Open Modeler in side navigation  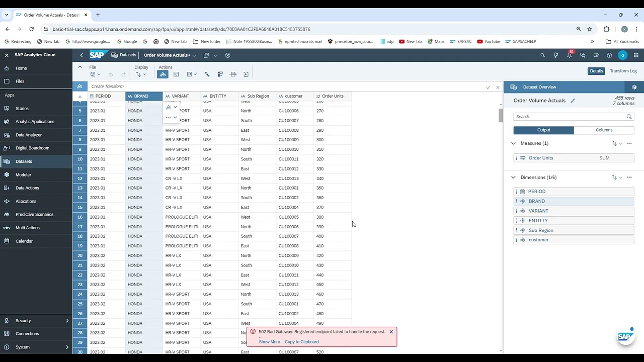[36, 175]
